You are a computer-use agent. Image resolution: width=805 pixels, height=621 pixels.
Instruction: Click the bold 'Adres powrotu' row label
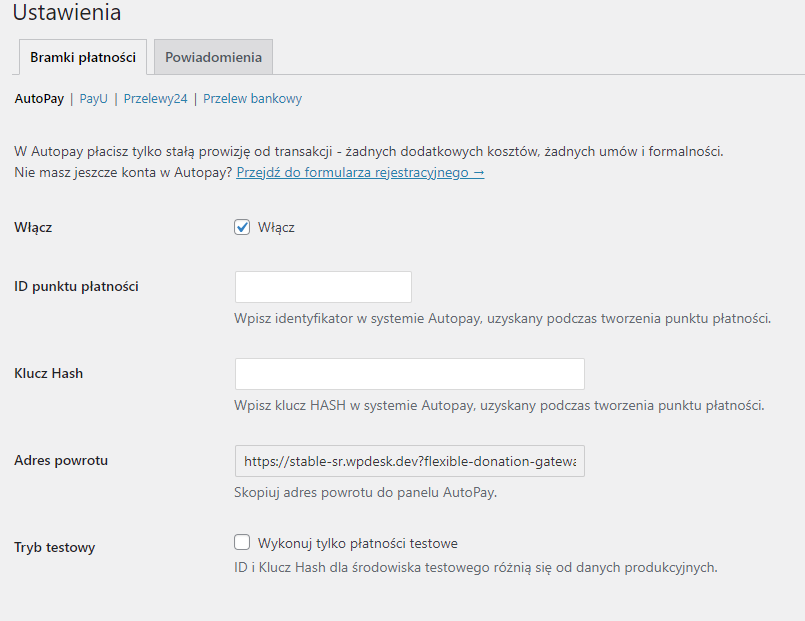[61, 460]
